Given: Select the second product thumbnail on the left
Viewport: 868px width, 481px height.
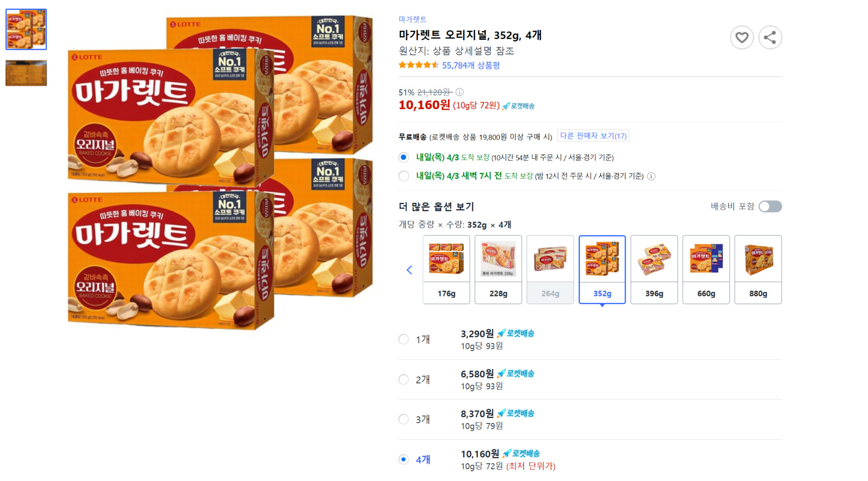Looking at the screenshot, I should pyautogui.click(x=26, y=73).
